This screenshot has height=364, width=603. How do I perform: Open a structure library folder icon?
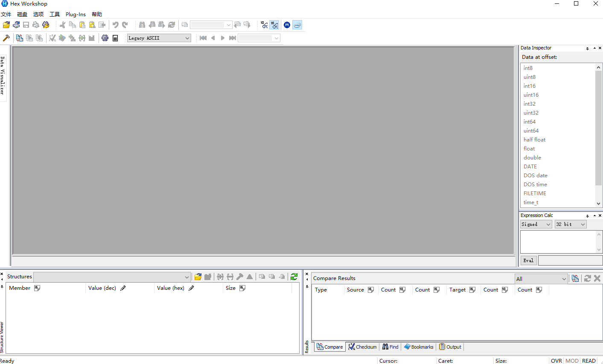pyautogui.click(x=198, y=277)
